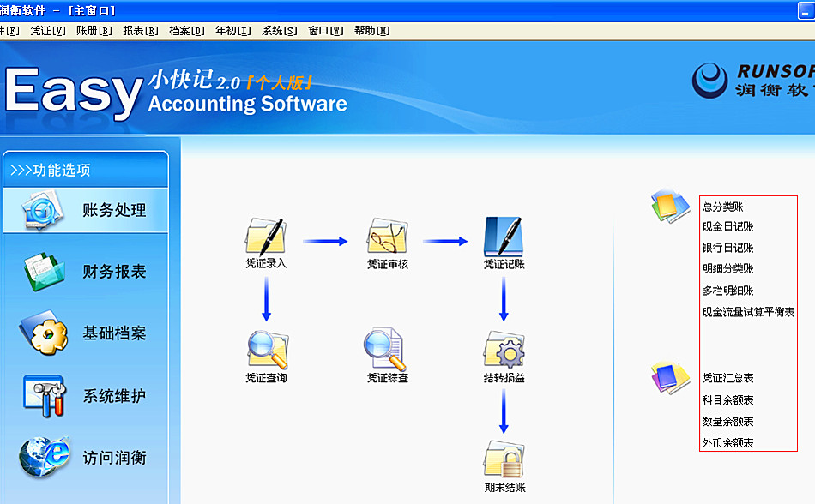Open the 科目余额表 link
Image resolution: width=815 pixels, height=504 pixels.
[727, 399]
